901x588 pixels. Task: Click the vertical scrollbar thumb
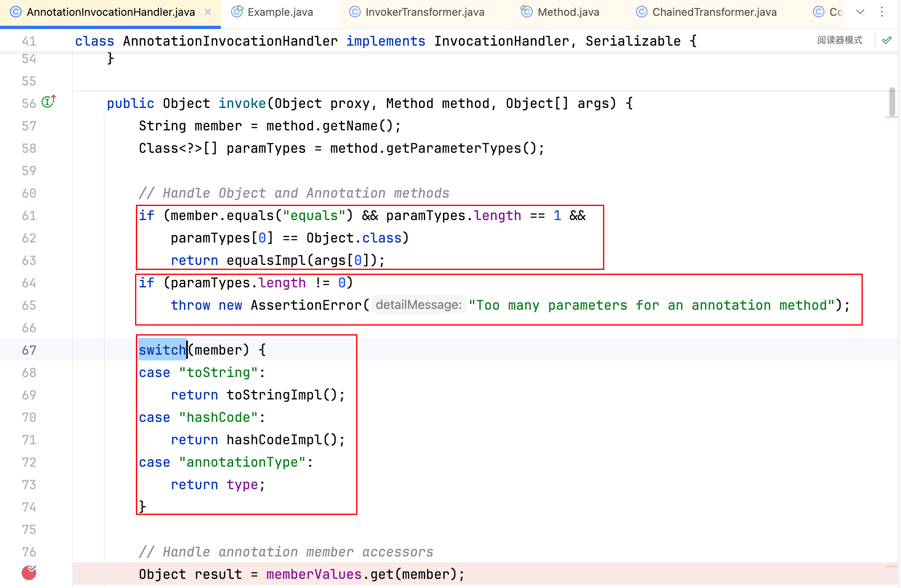892,101
